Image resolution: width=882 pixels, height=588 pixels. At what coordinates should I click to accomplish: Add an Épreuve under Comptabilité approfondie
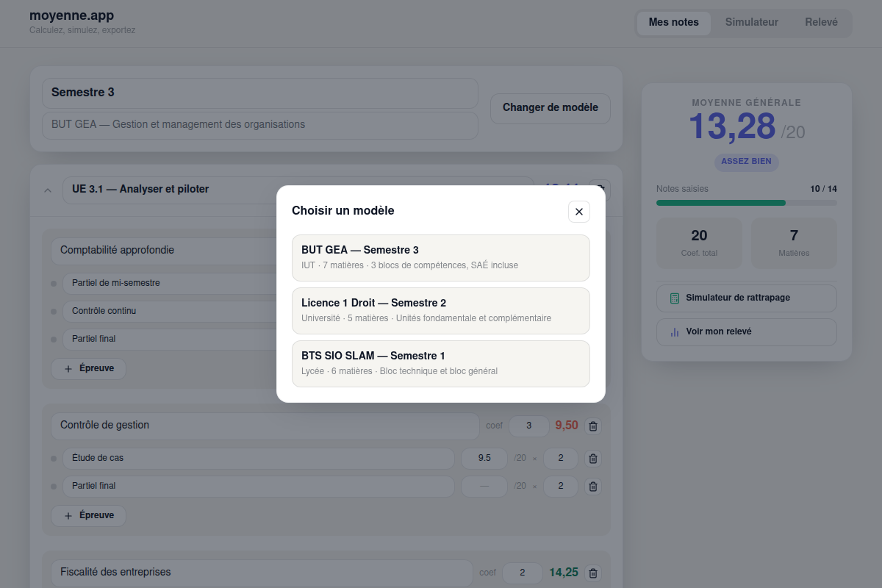[88, 368]
